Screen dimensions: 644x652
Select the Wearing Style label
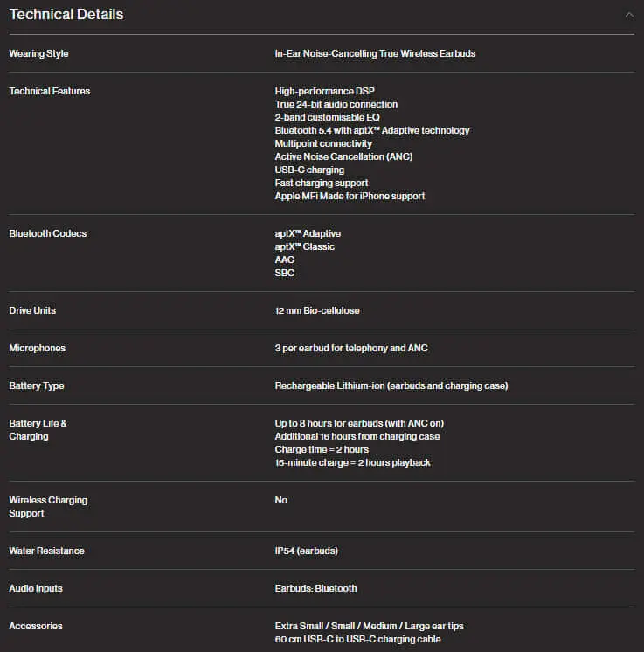coord(38,53)
